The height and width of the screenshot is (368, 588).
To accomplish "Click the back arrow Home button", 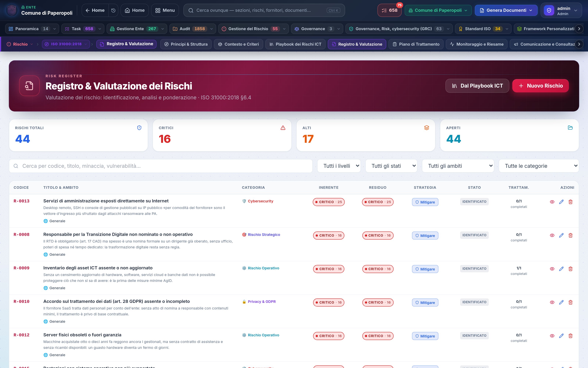I will pos(95,10).
